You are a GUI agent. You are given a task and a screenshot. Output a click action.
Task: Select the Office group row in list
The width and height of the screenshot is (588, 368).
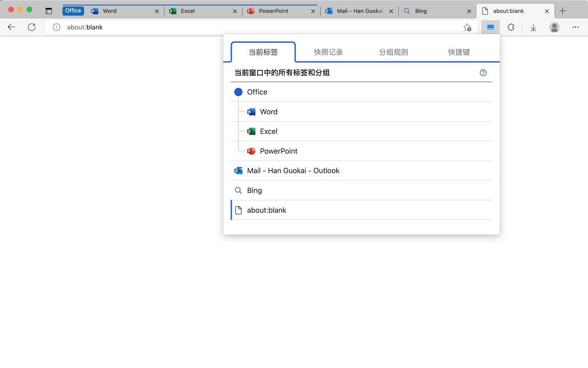(x=362, y=92)
